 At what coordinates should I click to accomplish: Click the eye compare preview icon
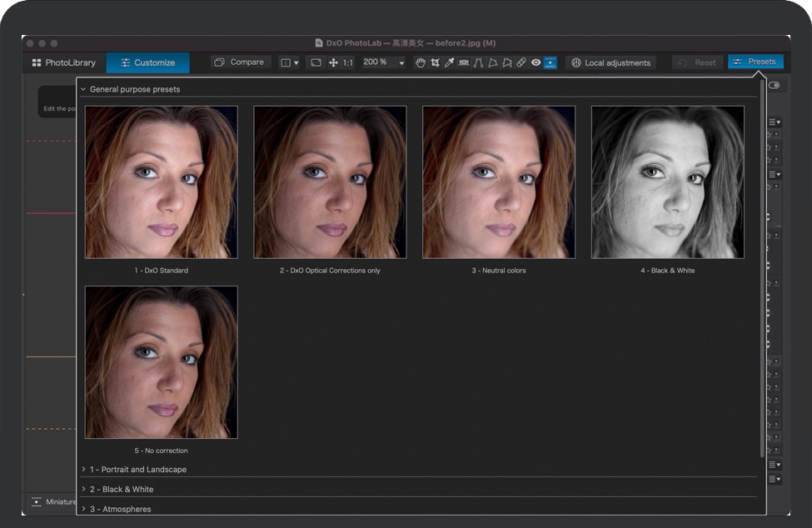pos(536,62)
